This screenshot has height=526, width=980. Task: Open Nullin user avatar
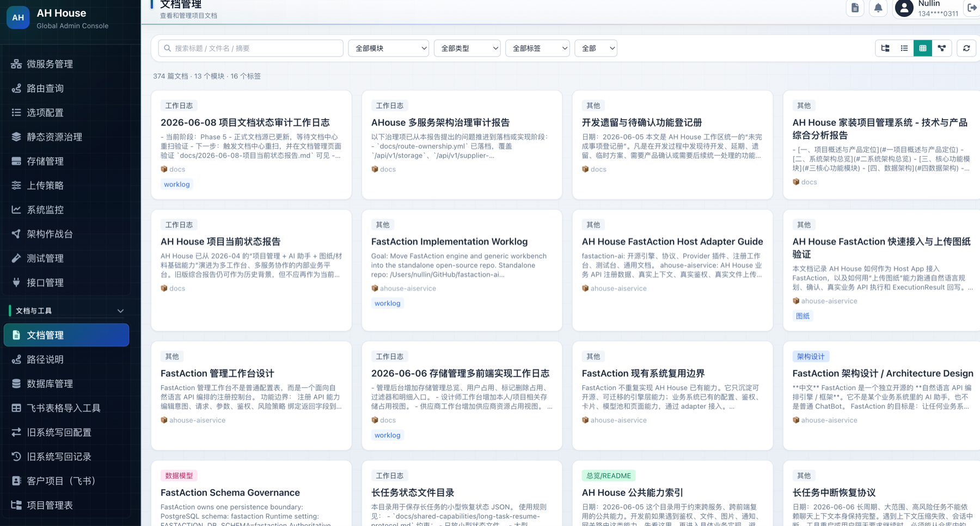click(x=904, y=8)
